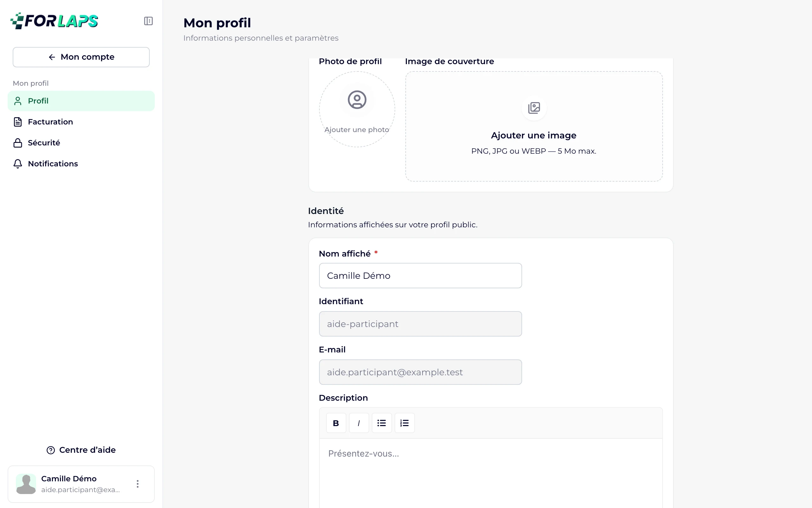Click the Mon profil page title

tap(217, 23)
